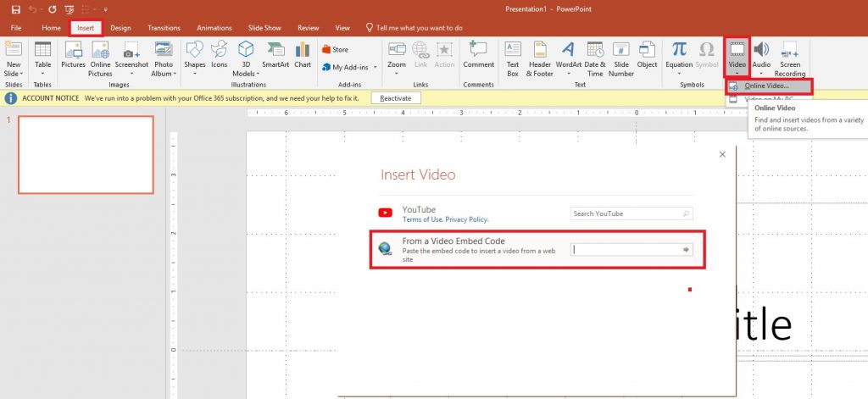The height and width of the screenshot is (399, 868).
Task: Switch to Slide Show tab
Action: 264,28
